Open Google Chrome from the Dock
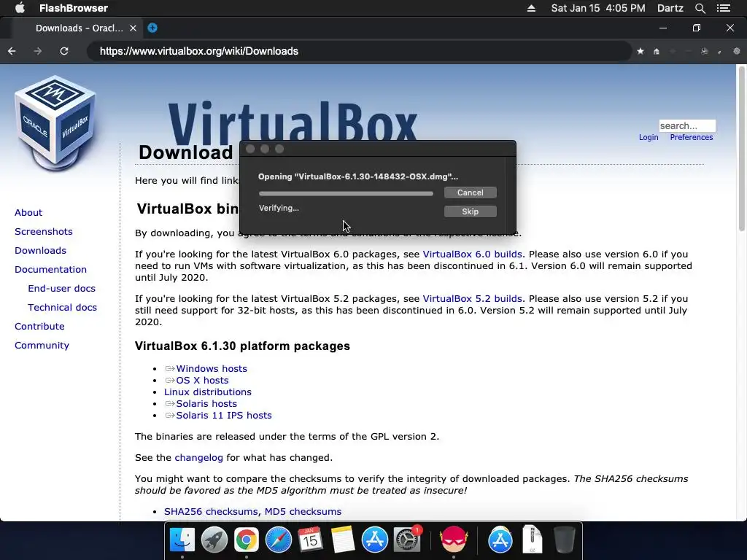Image resolution: width=747 pixels, height=560 pixels. point(247,540)
